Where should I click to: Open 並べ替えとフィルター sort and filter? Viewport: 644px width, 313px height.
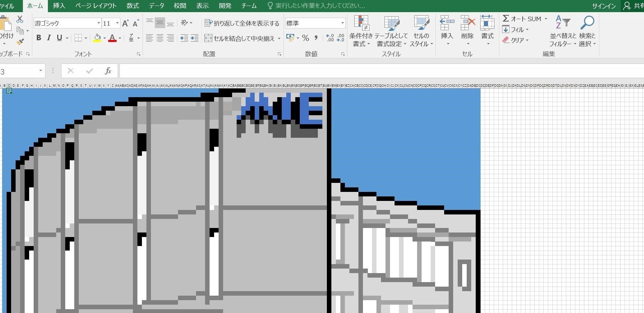tap(563, 31)
